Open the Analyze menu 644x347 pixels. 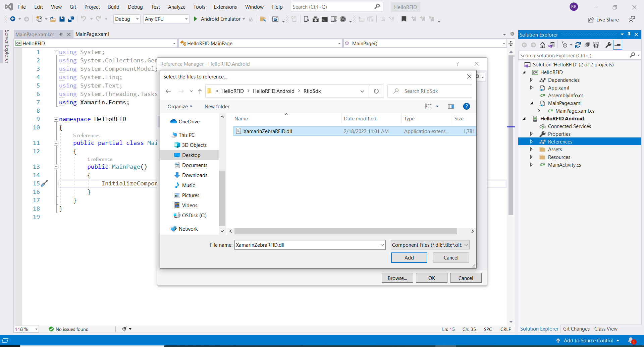(x=177, y=7)
